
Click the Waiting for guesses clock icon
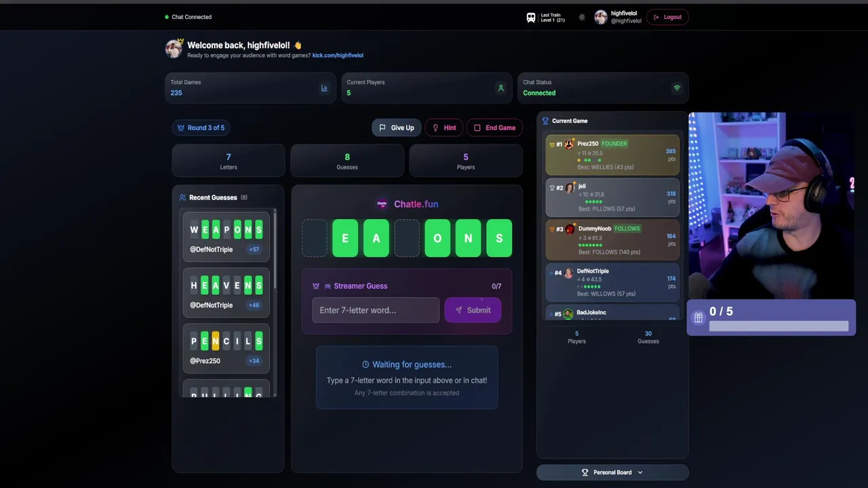[366, 365]
